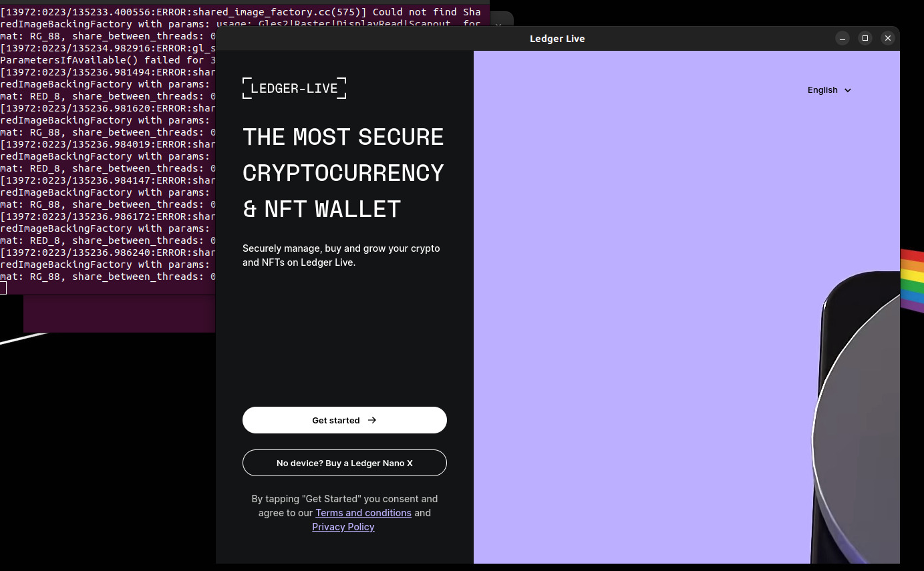
Task: Click the Ledger-Live bracket logo
Action: pyautogui.click(x=294, y=88)
